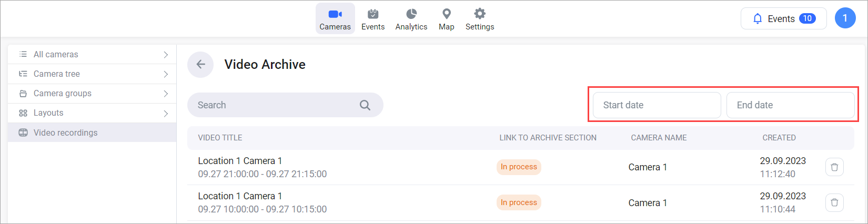Image resolution: width=868 pixels, height=224 pixels.
Task: Open the Cameras section icon
Action: pyautogui.click(x=335, y=14)
